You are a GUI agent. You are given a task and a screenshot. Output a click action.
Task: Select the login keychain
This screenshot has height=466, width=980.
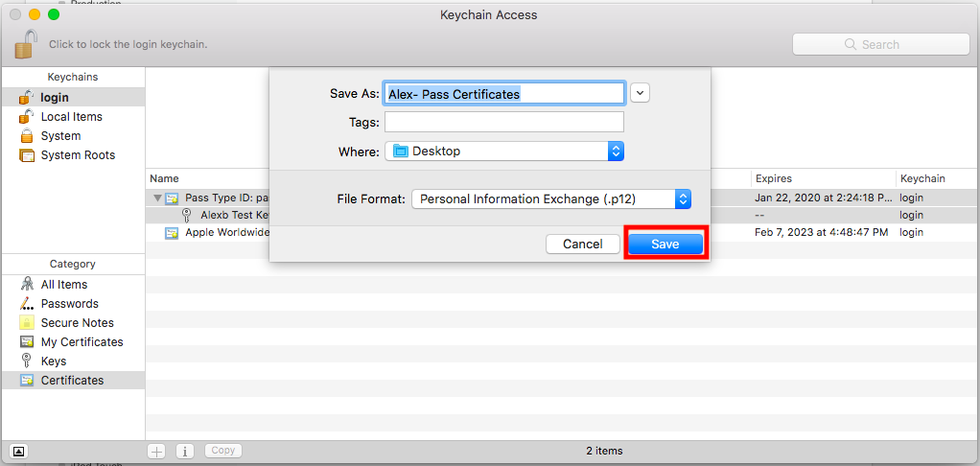tap(74, 98)
